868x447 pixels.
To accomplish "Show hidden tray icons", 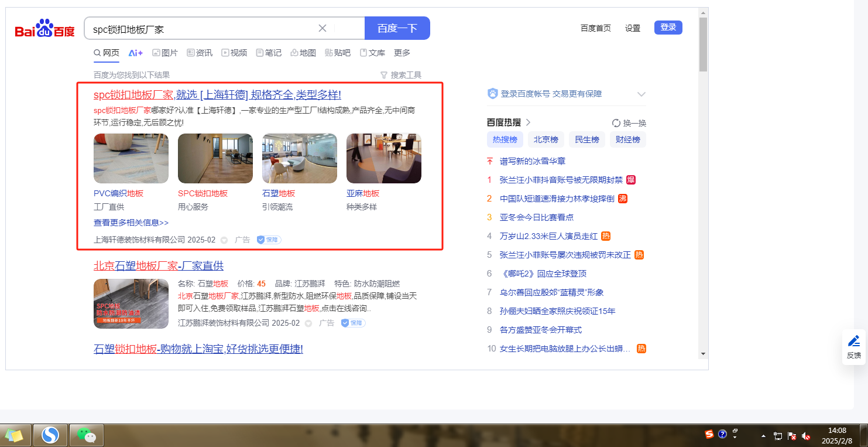I will coord(763,436).
